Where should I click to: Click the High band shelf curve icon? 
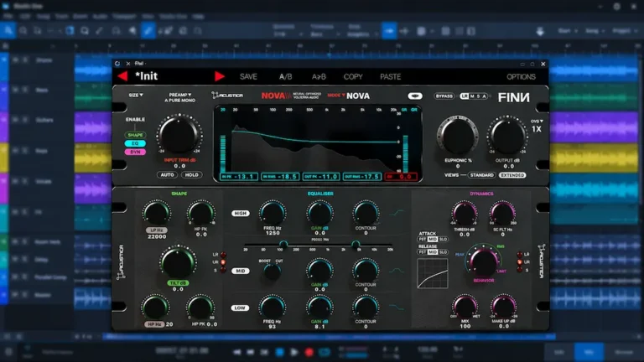click(x=397, y=213)
